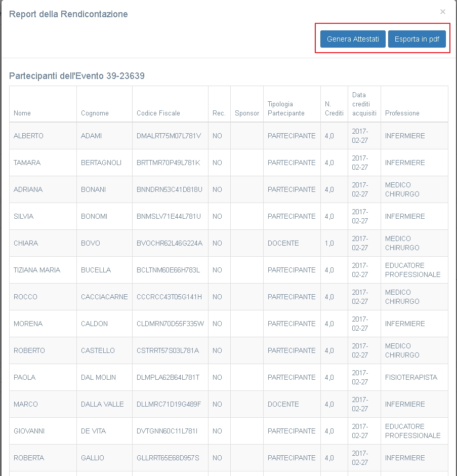Click the surname ADAMI
This screenshot has width=457, height=476.
tap(91, 136)
